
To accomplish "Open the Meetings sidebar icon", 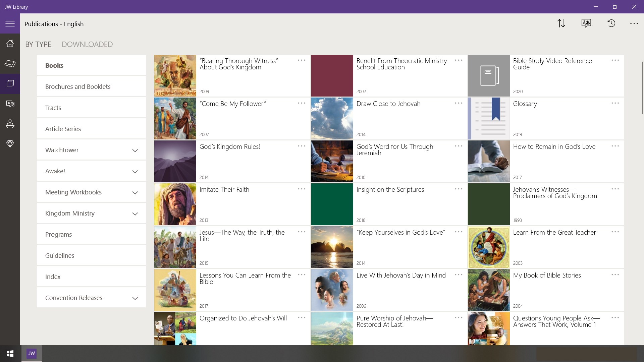I will point(10,124).
